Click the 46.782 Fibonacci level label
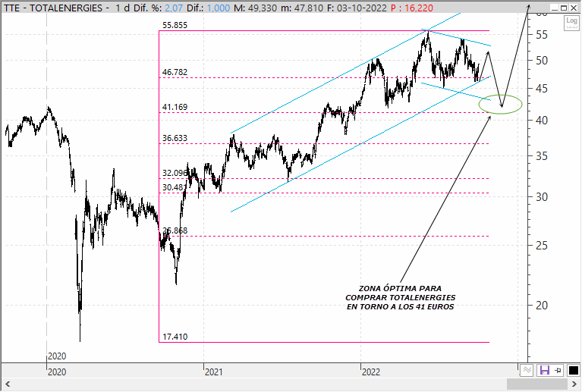 pos(175,72)
